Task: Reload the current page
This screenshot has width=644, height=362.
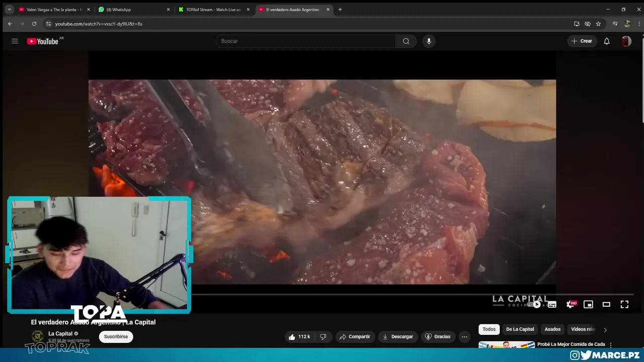Action: 34,24
